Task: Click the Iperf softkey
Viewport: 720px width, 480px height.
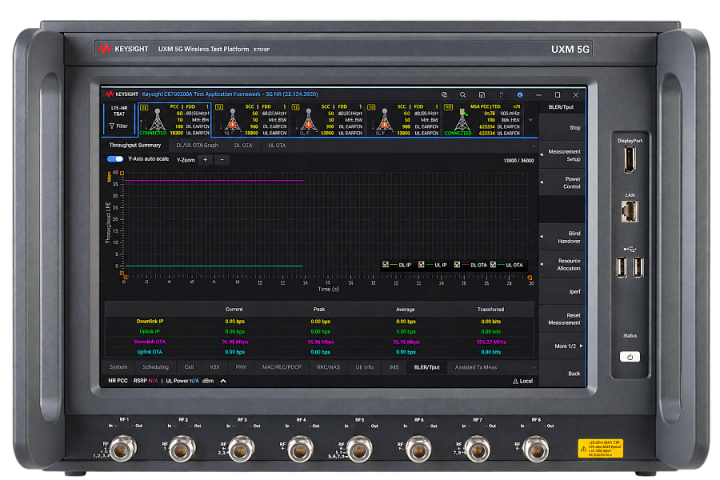Action: click(x=562, y=292)
